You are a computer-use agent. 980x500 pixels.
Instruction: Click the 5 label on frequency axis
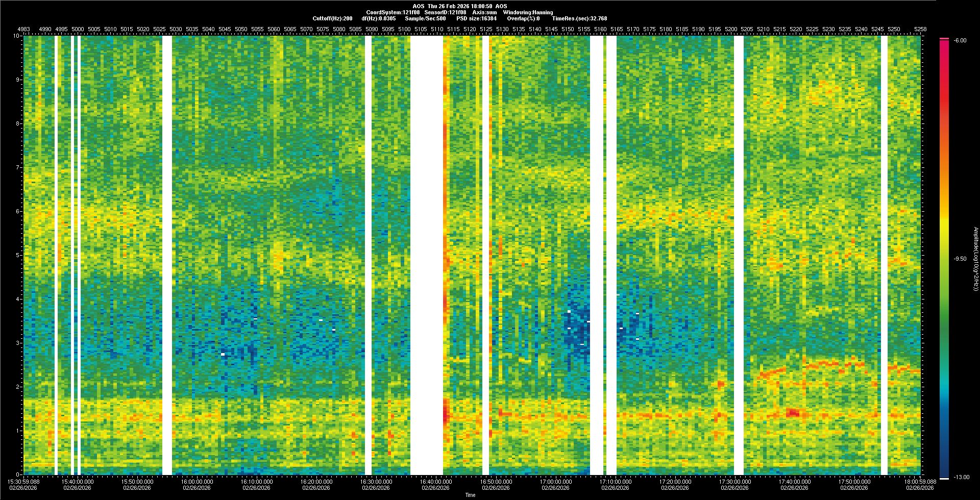[x=17, y=255]
